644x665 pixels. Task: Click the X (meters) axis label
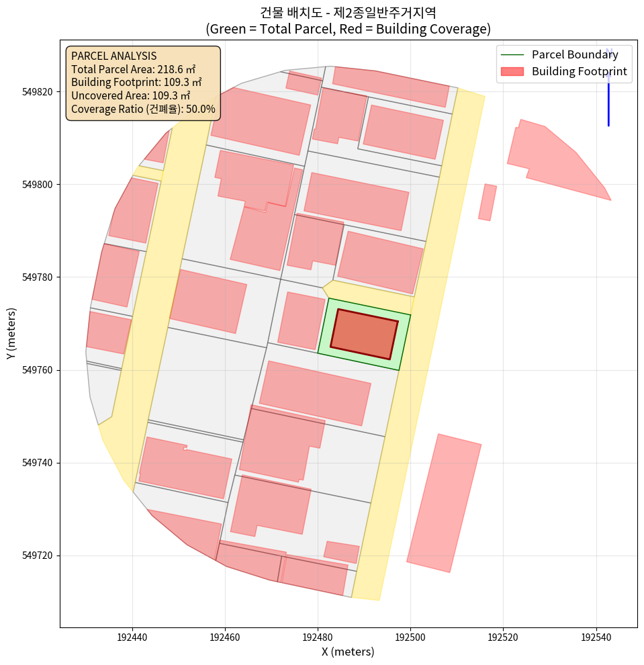pos(348,652)
